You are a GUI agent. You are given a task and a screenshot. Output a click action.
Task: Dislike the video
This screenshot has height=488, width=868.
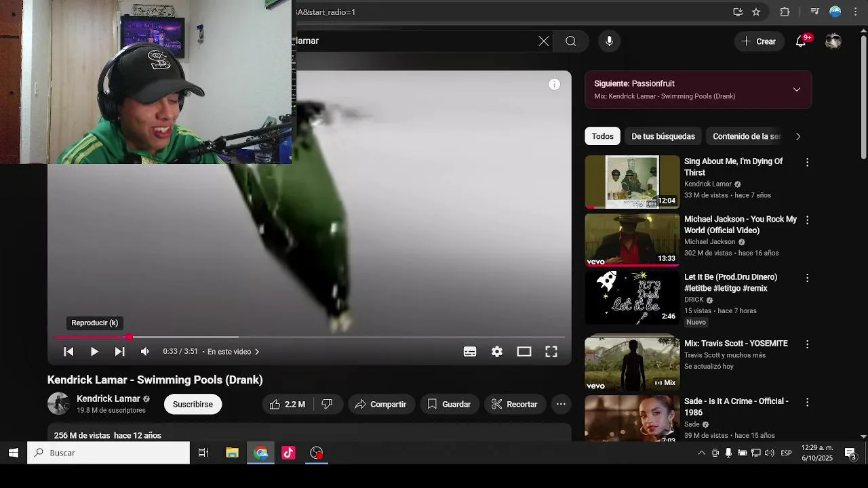coord(327,404)
